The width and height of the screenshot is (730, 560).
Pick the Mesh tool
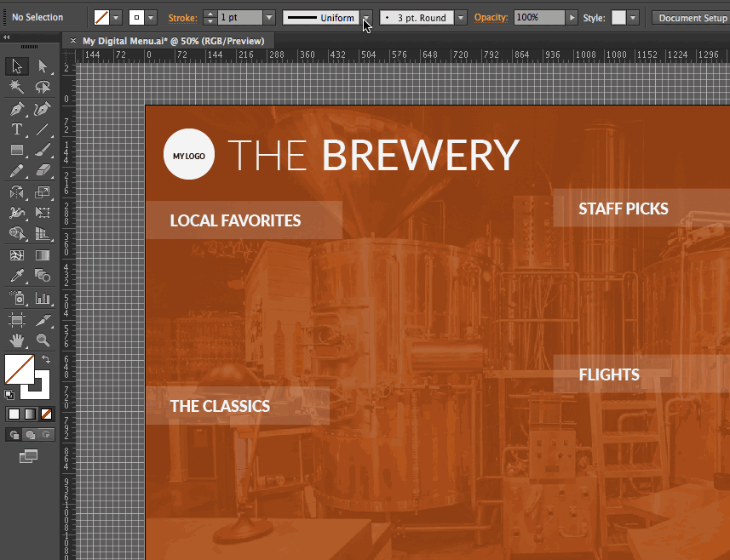[17, 255]
